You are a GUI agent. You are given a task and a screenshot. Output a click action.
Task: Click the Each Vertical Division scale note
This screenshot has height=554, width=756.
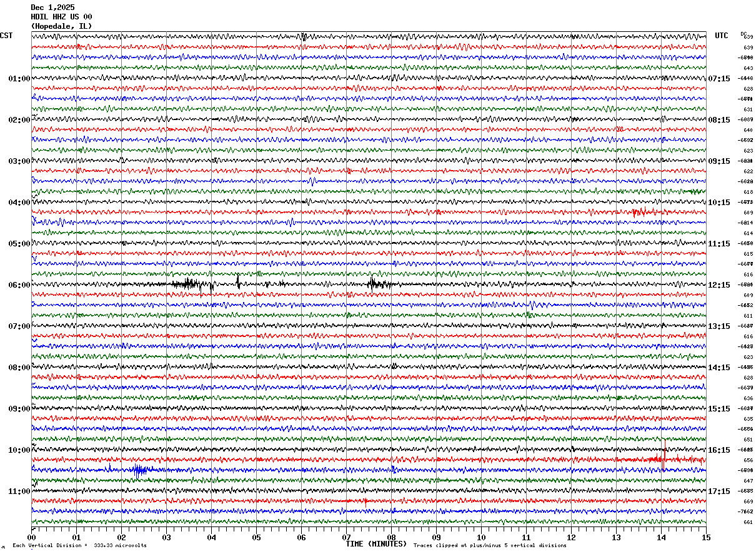(79, 545)
